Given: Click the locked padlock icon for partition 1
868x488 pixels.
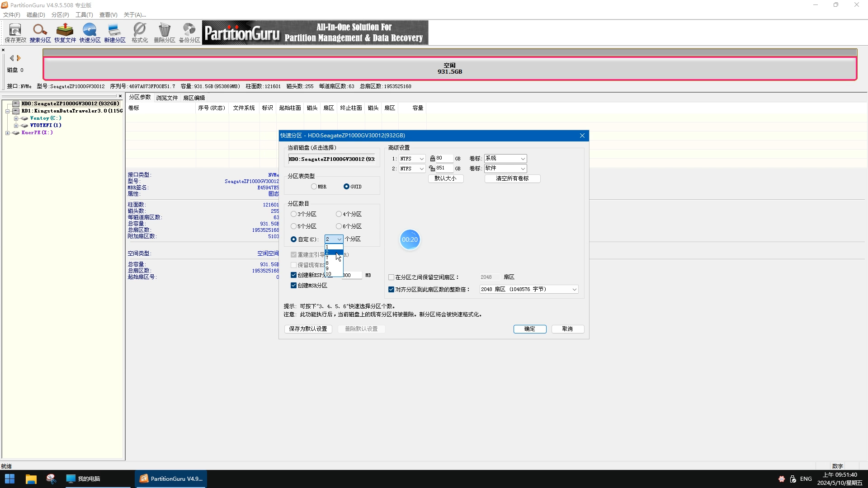Looking at the screenshot, I should click(432, 159).
